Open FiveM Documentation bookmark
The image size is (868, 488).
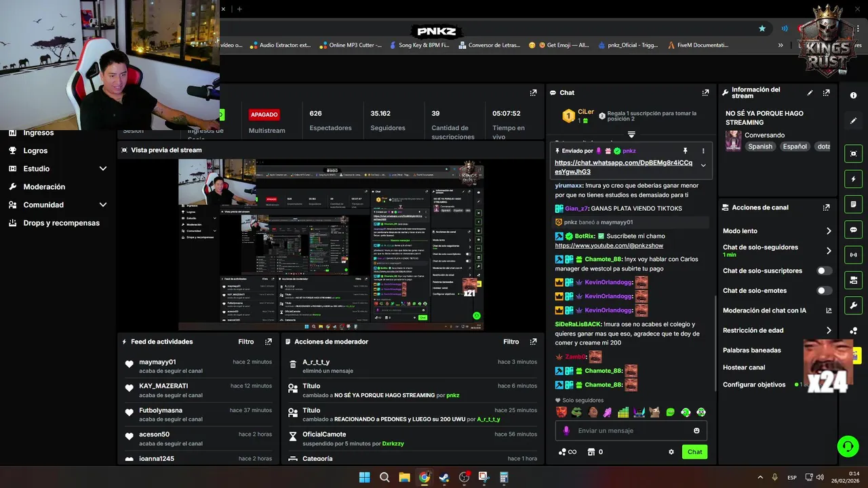pos(698,45)
